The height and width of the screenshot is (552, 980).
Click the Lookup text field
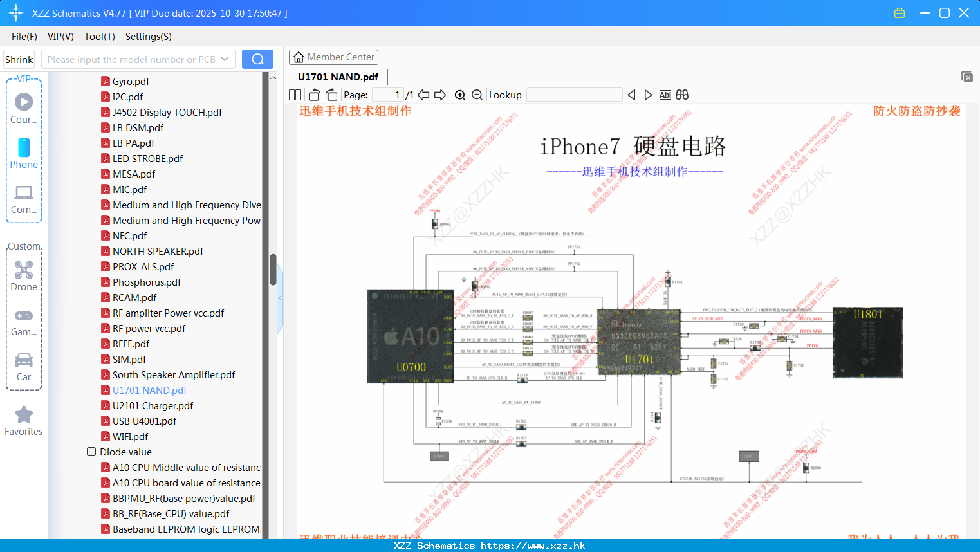point(574,95)
